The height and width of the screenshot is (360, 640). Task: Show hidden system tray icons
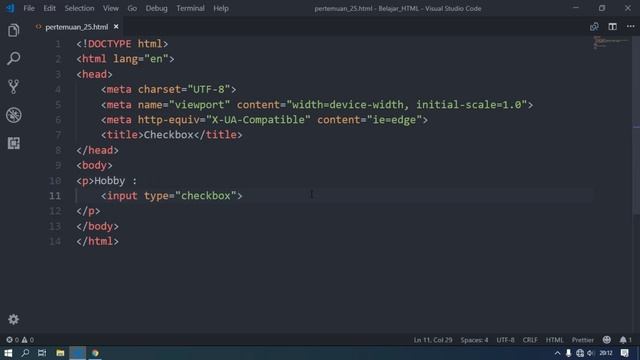pyautogui.click(x=557, y=353)
